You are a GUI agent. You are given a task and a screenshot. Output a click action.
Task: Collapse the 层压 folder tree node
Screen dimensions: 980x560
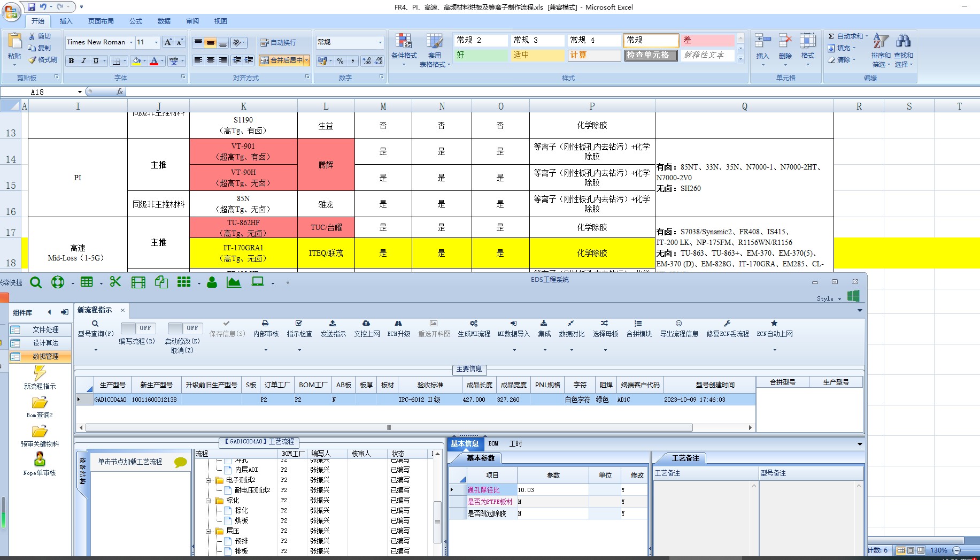tap(209, 531)
